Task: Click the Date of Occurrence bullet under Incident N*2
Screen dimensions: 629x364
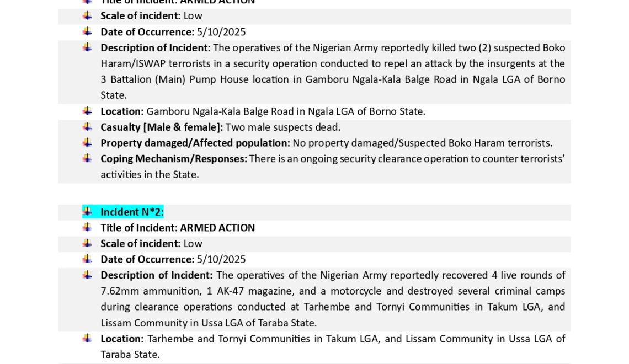Action: click(x=87, y=259)
